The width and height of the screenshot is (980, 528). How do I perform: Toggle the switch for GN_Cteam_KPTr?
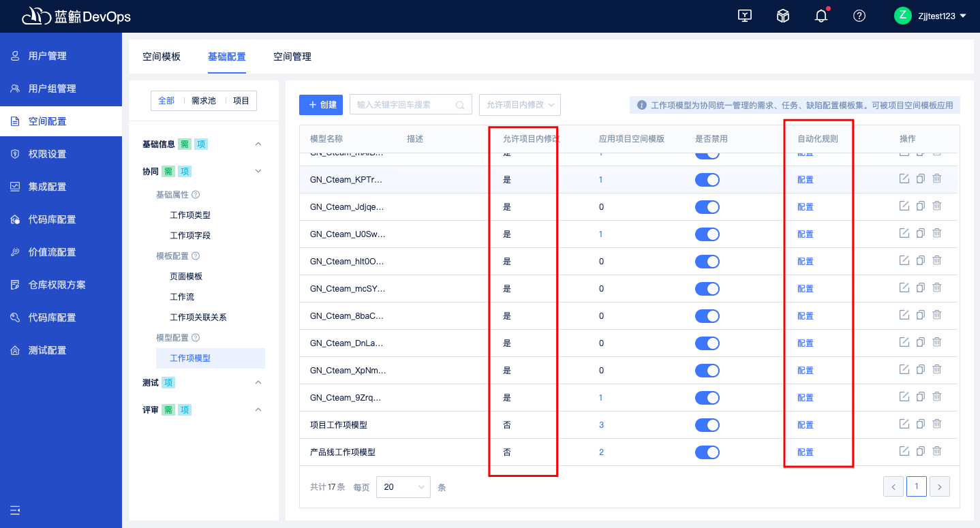[x=707, y=180]
